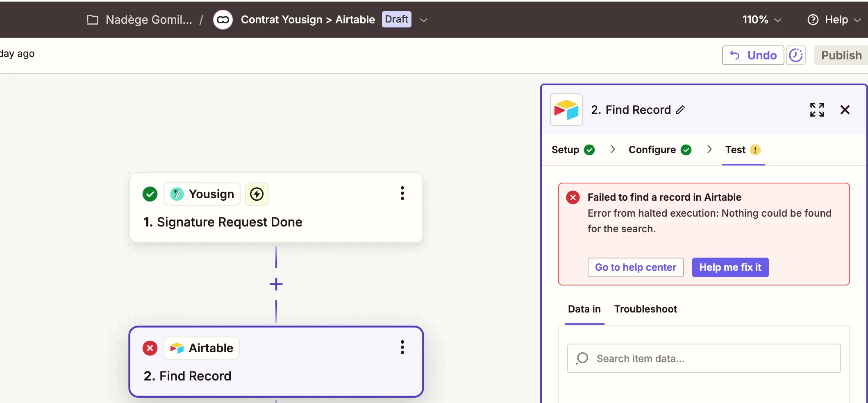The width and height of the screenshot is (868, 403).
Task: Click the Contrat Yousign > Airtable title
Action: (308, 20)
